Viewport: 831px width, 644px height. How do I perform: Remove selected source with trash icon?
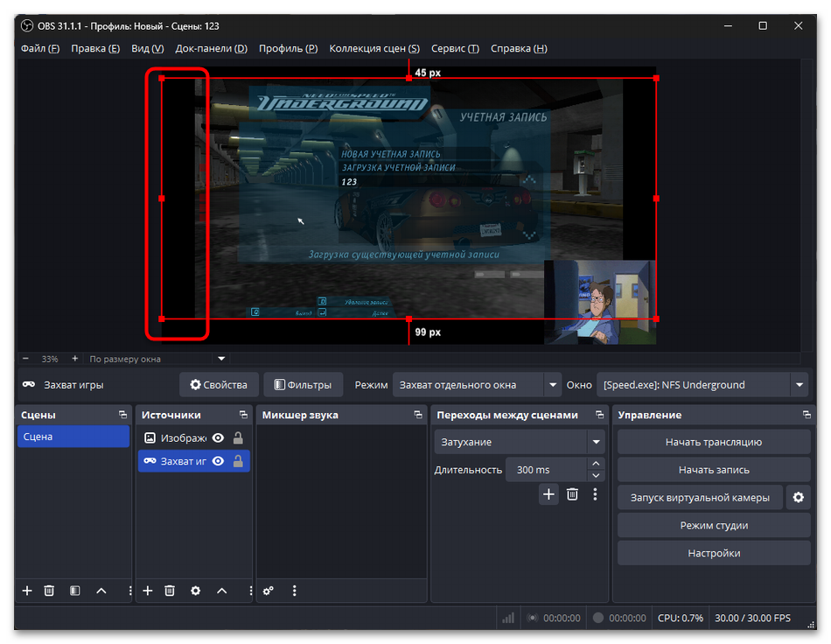(170, 591)
